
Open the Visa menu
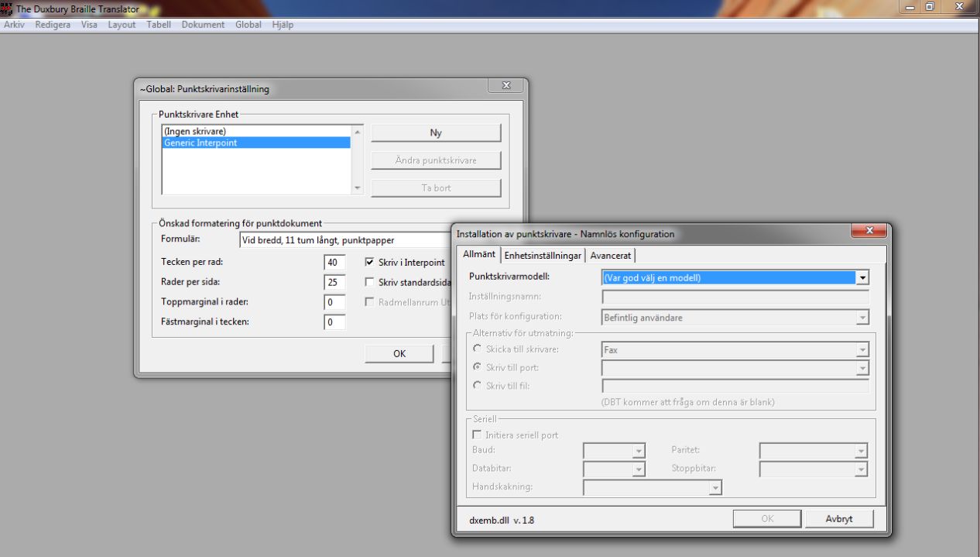click(x=89, y=25)
